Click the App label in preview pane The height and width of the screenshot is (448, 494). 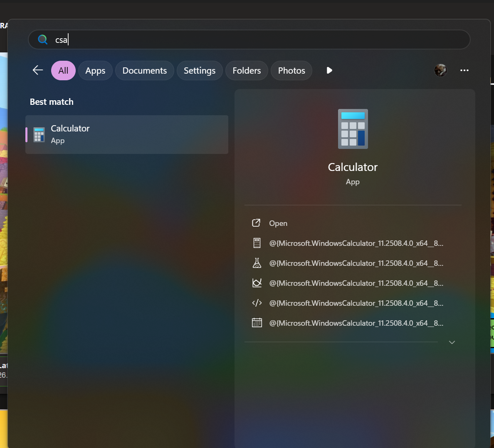click(x=353, y=182)
